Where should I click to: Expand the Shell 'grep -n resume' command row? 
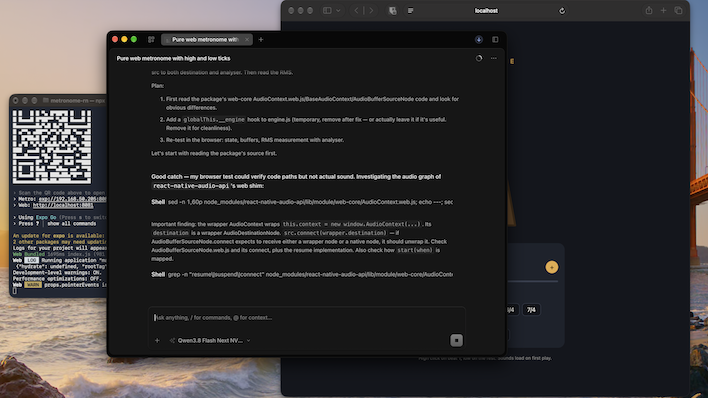(x=302, y=274)
